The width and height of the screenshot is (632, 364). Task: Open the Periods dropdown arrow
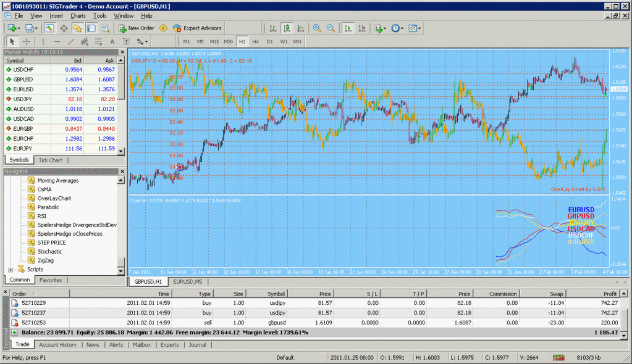click(402, 28)
